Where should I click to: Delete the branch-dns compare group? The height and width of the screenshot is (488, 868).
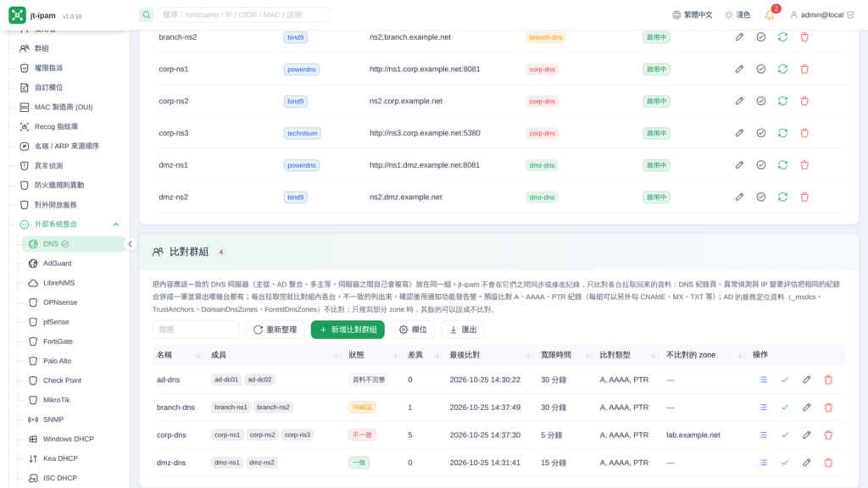(x=828, y=408)
